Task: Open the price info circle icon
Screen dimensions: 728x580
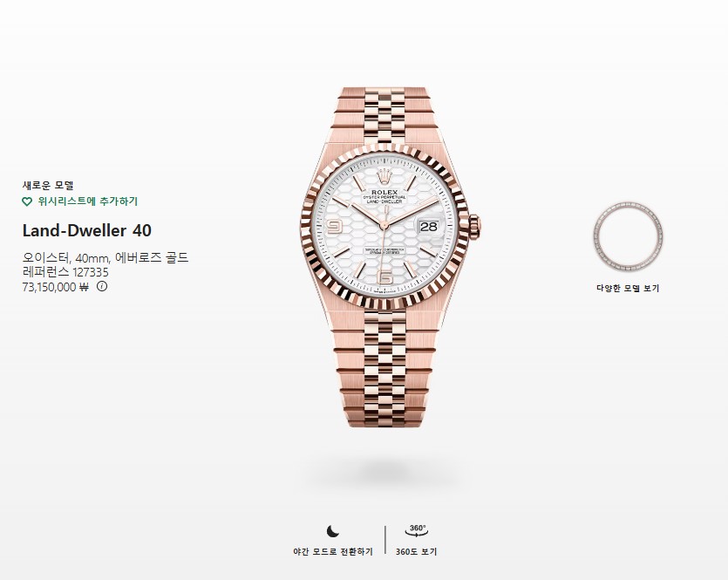Action: 102,286
